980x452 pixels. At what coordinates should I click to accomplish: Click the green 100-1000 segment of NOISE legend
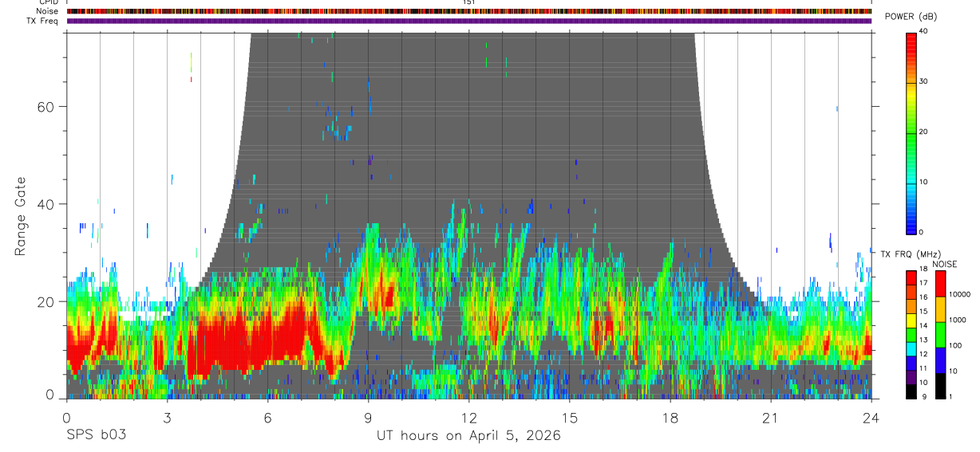[x=941, y=335]
